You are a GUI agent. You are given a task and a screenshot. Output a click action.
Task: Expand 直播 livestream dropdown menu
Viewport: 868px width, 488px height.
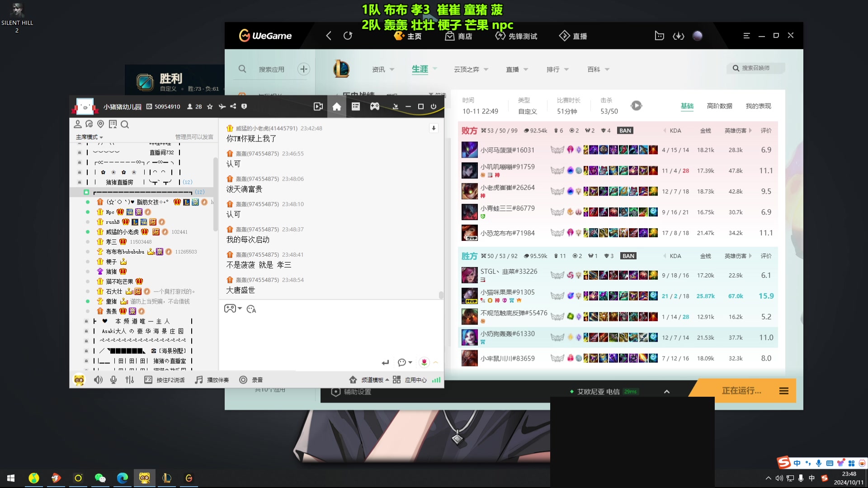(524, 69)
